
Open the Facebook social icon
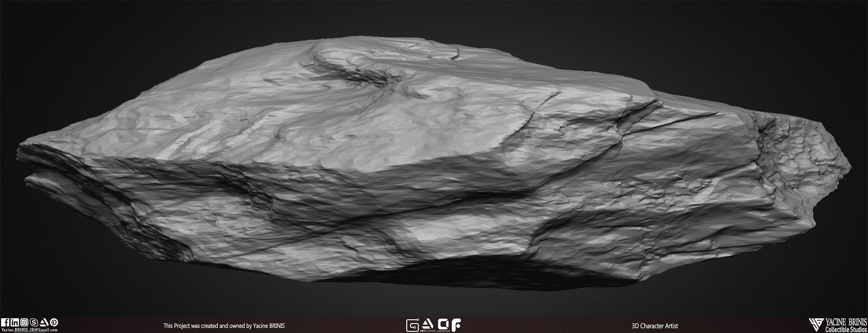pos(5,323)
